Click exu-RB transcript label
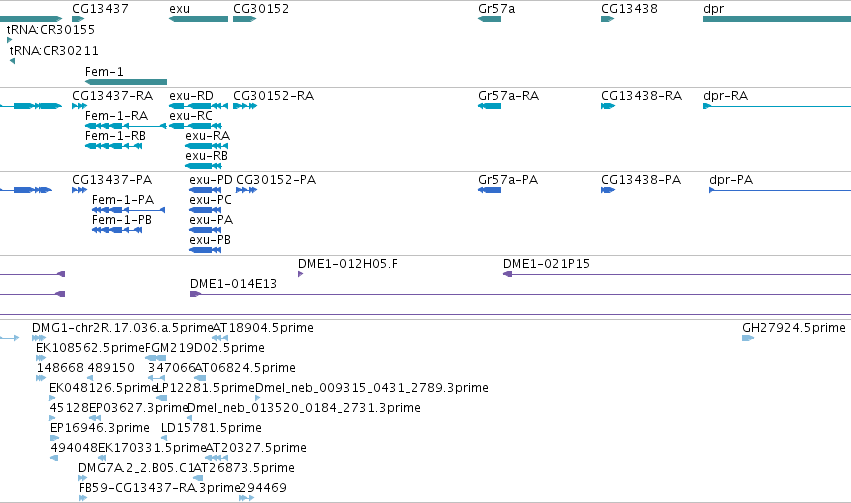 206,156
